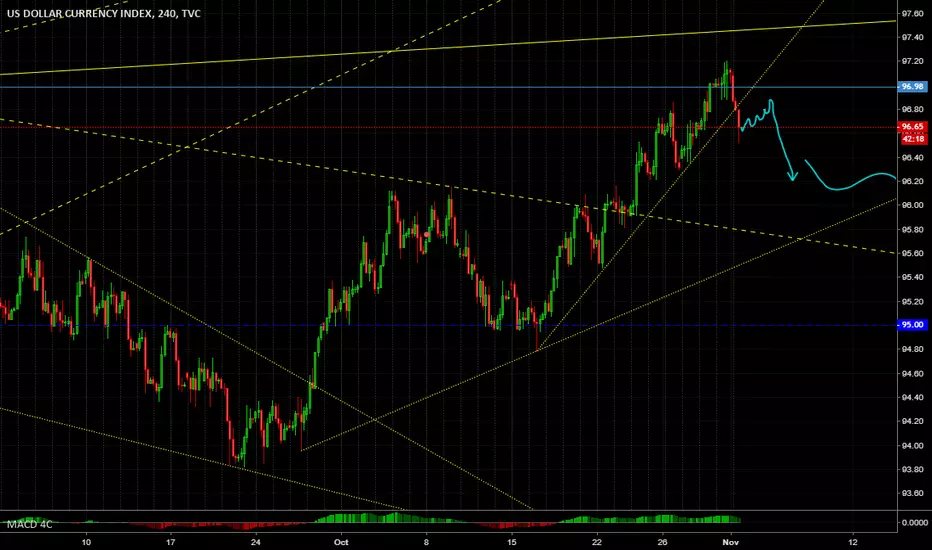Click date 17 on the time axis

[x=171, y=542]
